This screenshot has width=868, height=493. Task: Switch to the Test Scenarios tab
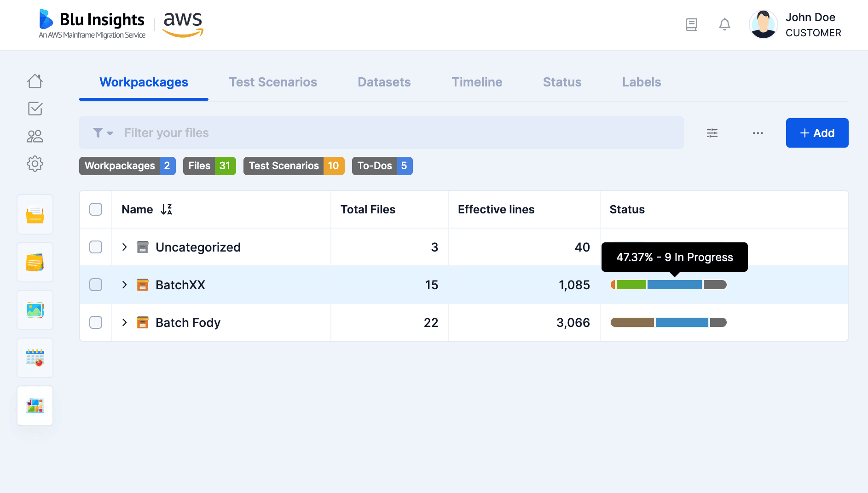point(273,82)
